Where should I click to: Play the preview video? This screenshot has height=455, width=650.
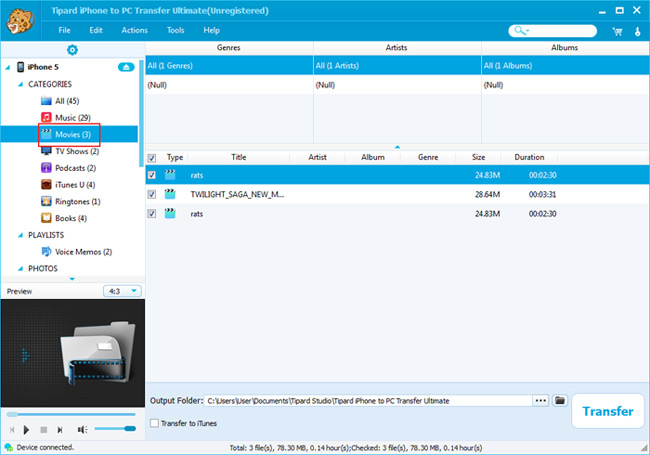[26, 430]
